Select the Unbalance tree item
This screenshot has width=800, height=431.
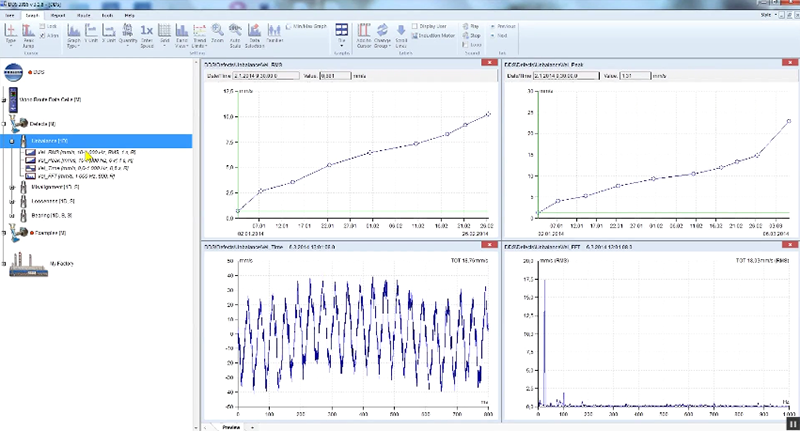(x=47, y=141)
